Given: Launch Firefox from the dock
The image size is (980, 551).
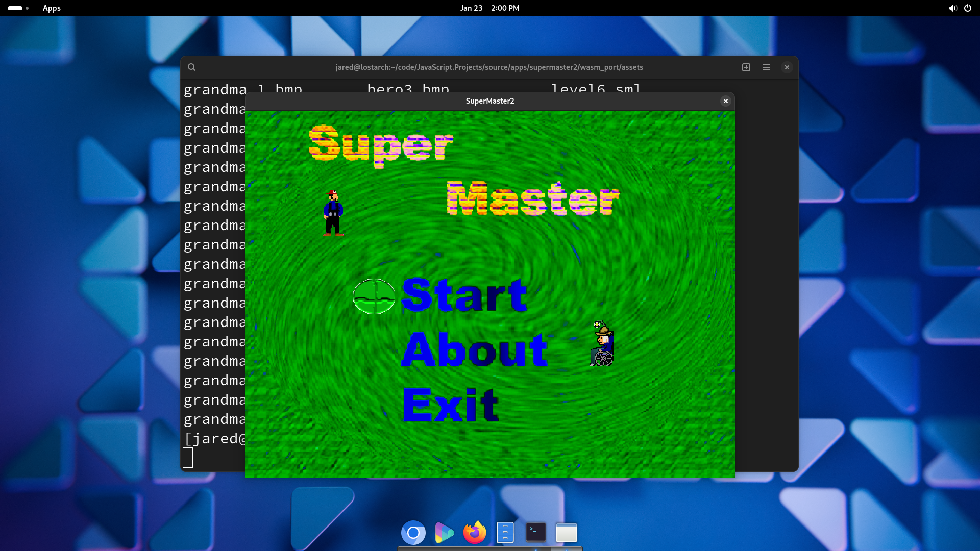Looking at the screenshot, I should coord(475,533).
